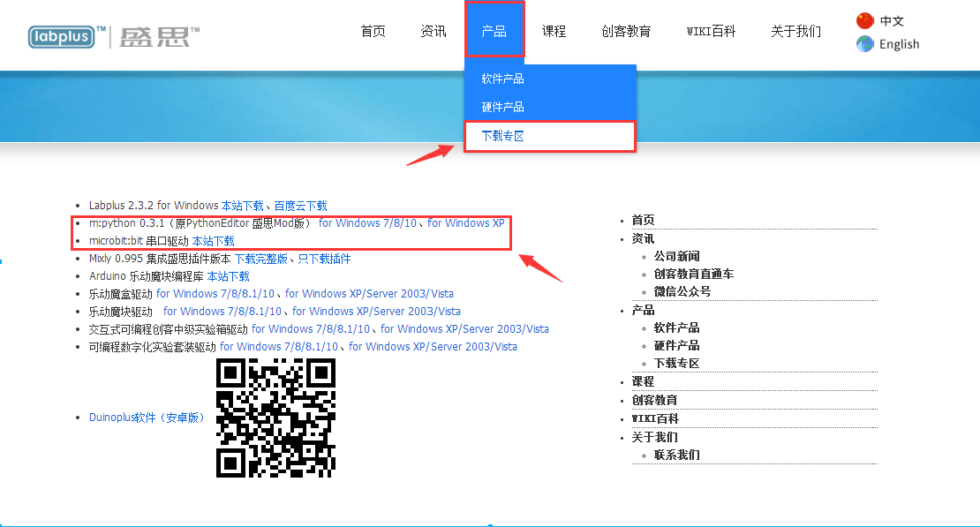
Task: Click the Duinoplus QR code image
Action: (x=275, y=418)
